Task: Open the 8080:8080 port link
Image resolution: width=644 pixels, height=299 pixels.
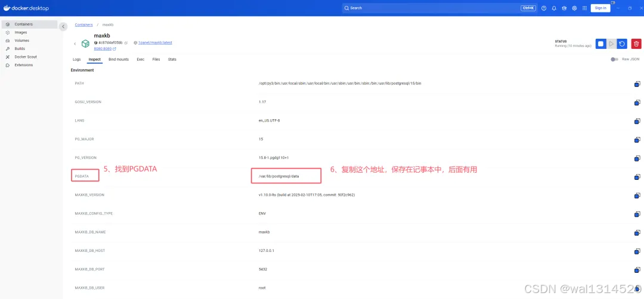Action: click(102, 49)
